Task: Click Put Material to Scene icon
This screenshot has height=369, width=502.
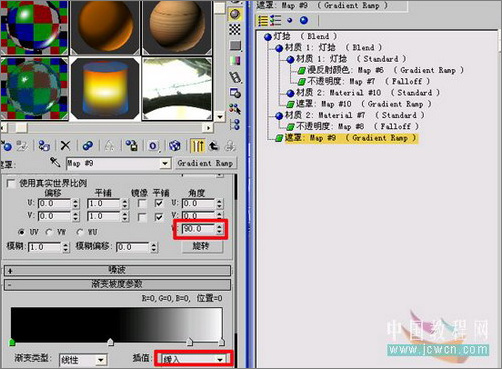Action: [23, 146]
